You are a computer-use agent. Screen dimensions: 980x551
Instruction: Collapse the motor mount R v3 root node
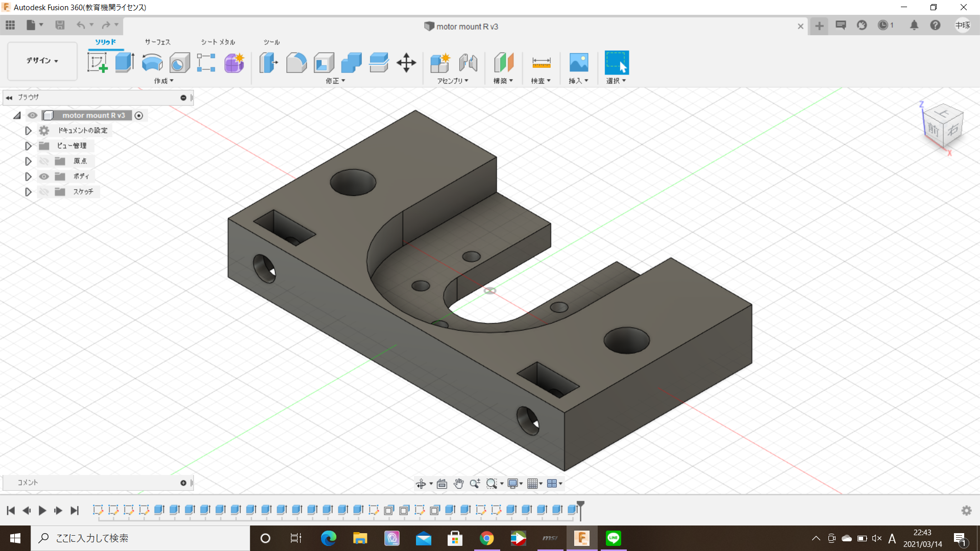(17, 116)
